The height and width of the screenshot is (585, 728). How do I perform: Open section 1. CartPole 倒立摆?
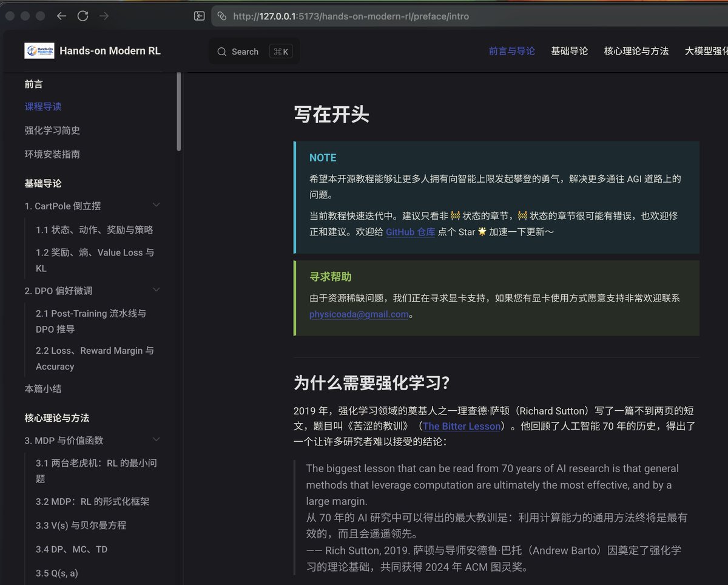(x=62, y=206)
